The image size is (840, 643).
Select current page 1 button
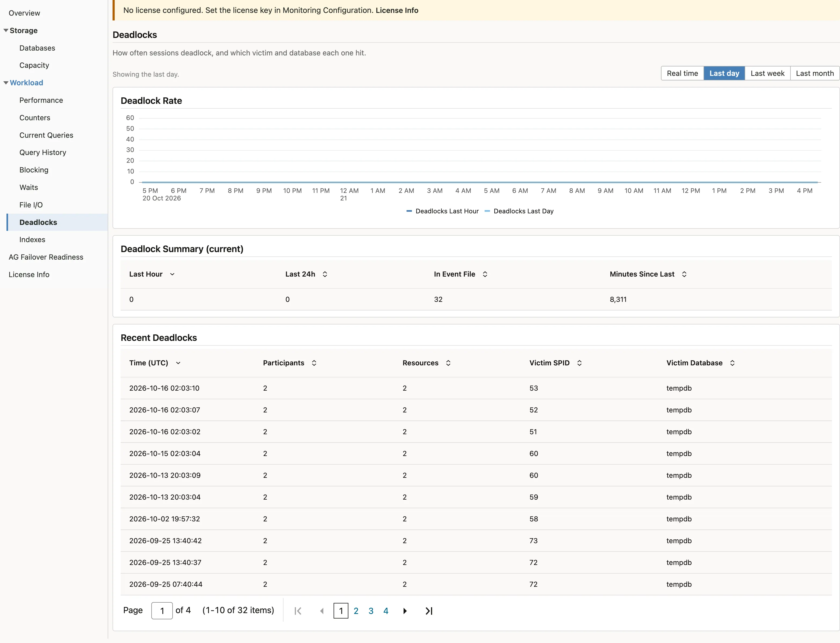(x=341, y=611)
